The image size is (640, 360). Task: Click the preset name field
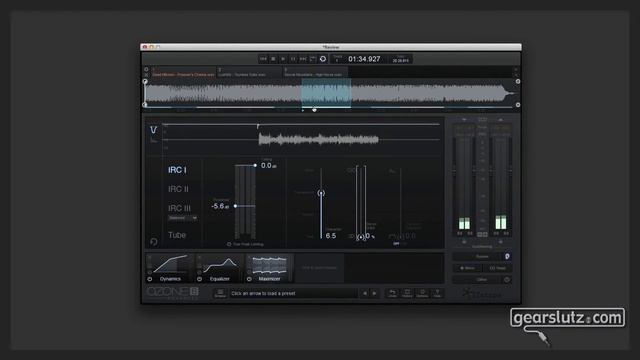tap(293, 293)
